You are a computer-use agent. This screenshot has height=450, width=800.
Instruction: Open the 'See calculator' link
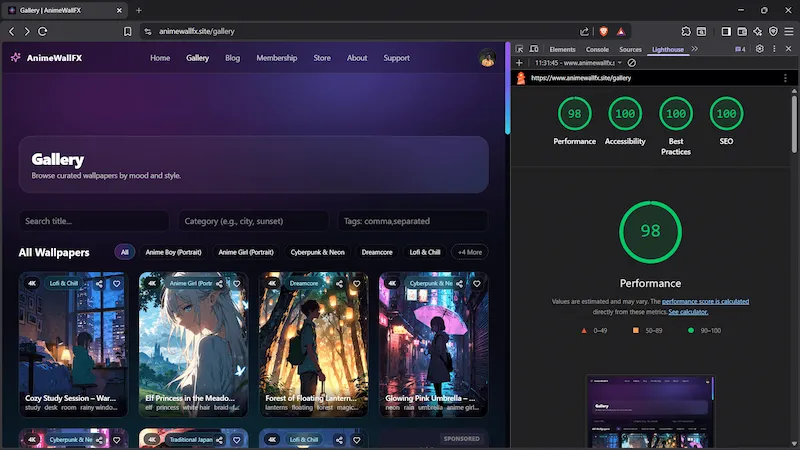coord(688,312)
